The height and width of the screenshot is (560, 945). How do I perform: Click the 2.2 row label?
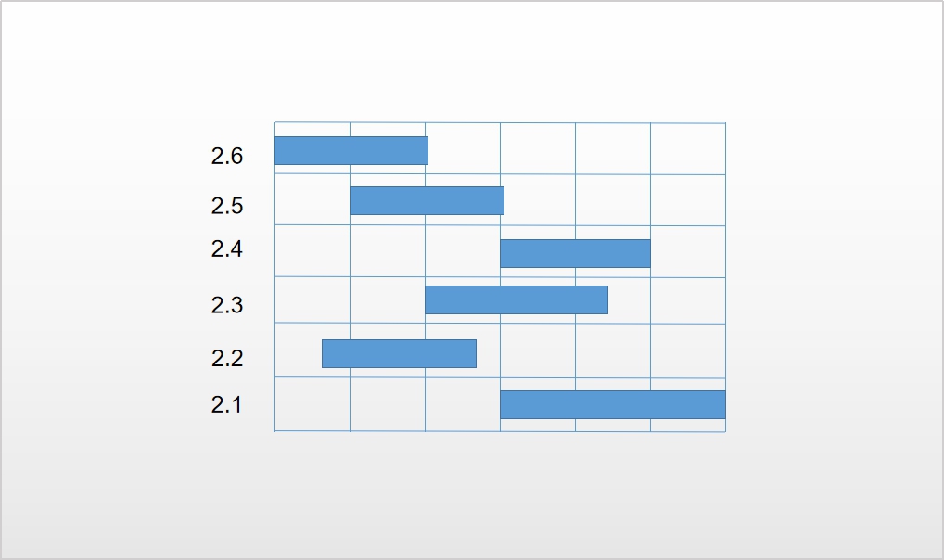pos(227,358)
